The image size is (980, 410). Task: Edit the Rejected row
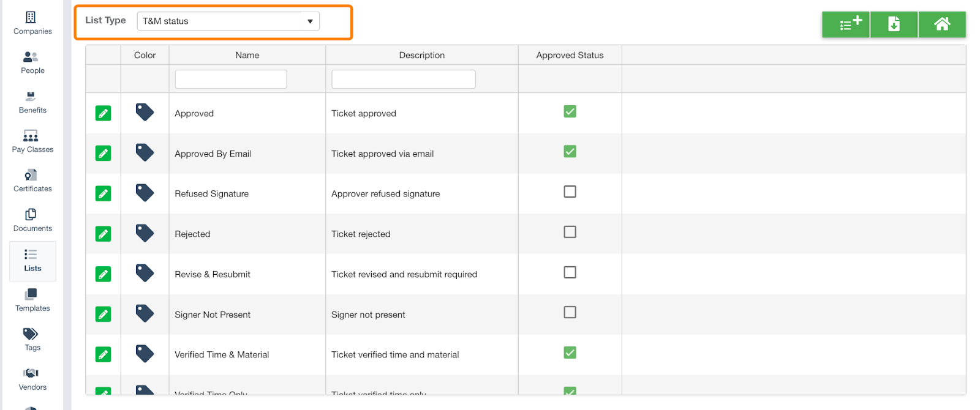click(x=104, y=234)
